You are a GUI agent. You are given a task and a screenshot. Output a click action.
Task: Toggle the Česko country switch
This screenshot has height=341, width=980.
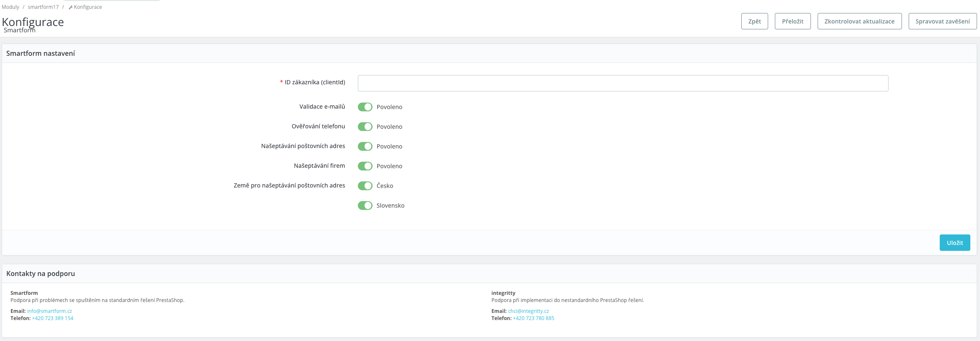point(365,186)
